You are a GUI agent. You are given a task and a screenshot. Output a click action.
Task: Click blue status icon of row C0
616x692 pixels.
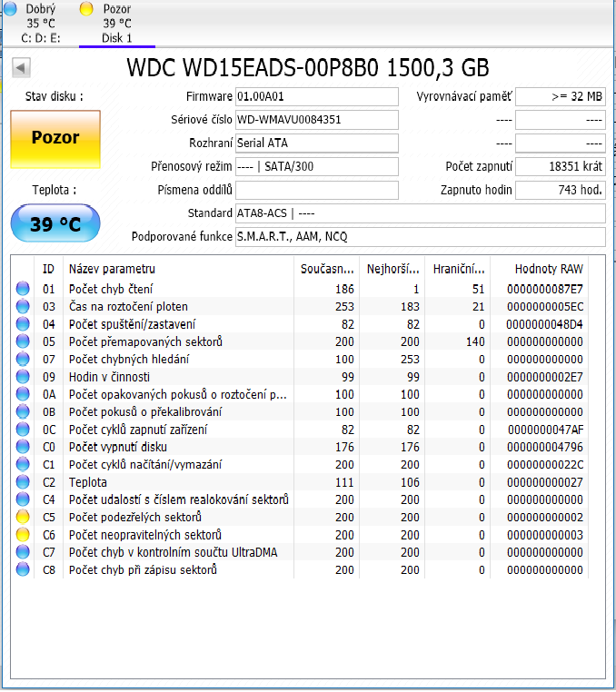[23, 447]
